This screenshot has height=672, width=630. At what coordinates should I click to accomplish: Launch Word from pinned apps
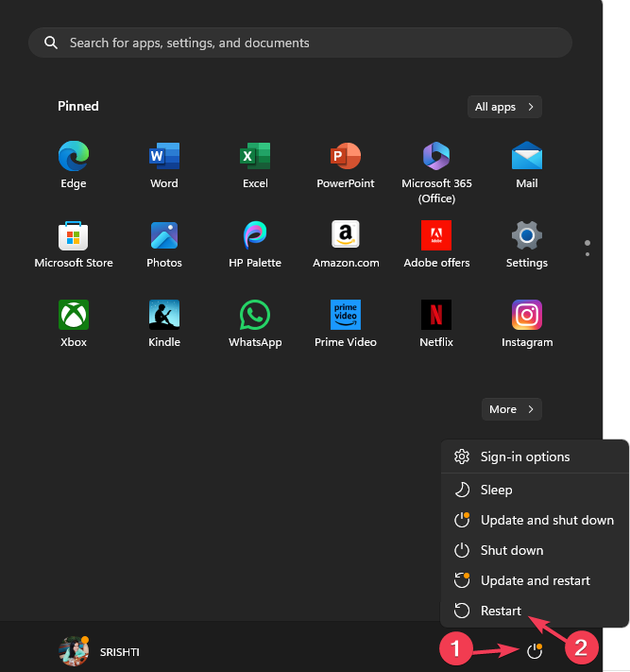[164, 164]
